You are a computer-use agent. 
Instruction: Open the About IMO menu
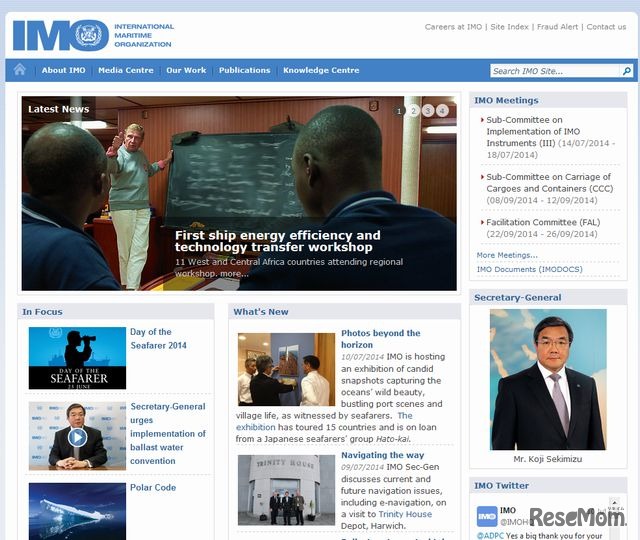tap(63, 71)
